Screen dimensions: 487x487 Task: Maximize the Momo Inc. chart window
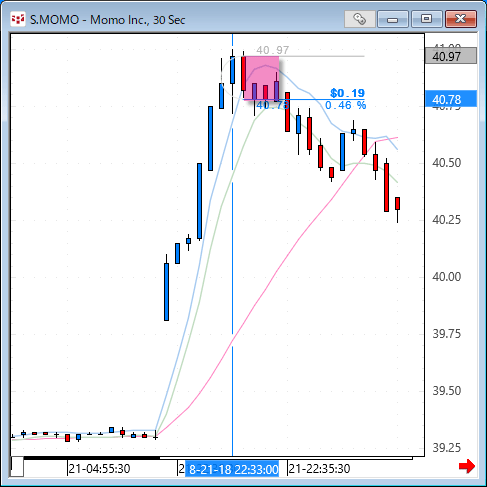[426, 19]
